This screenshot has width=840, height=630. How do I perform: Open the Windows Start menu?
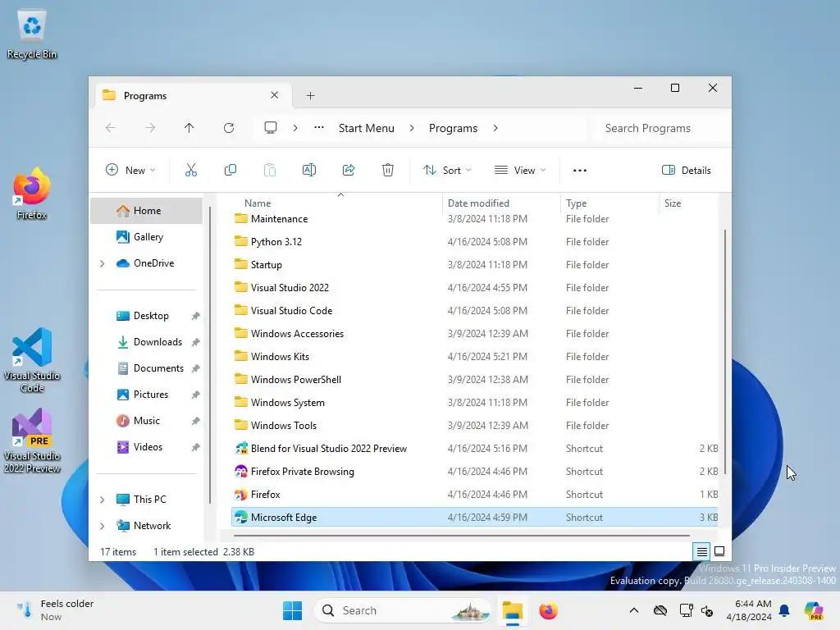pos(293,610)
